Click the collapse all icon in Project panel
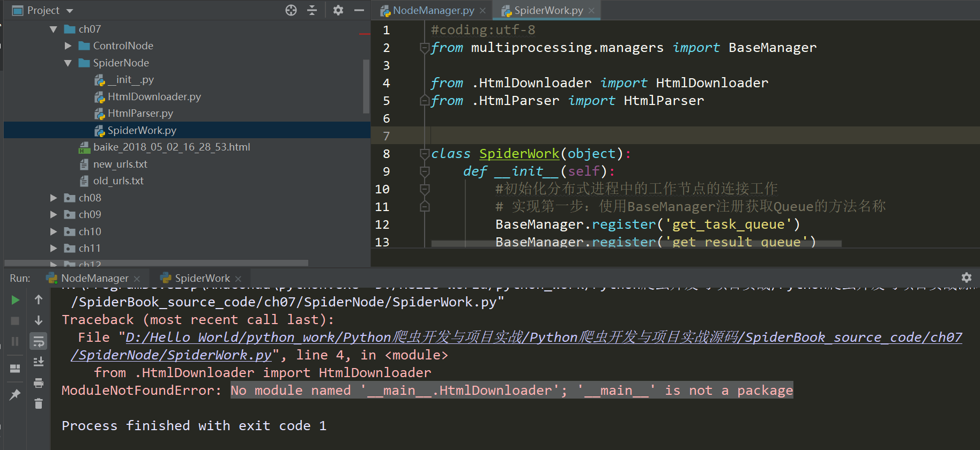The height and width of the screenshot is (450, 980). pos(312,10)
